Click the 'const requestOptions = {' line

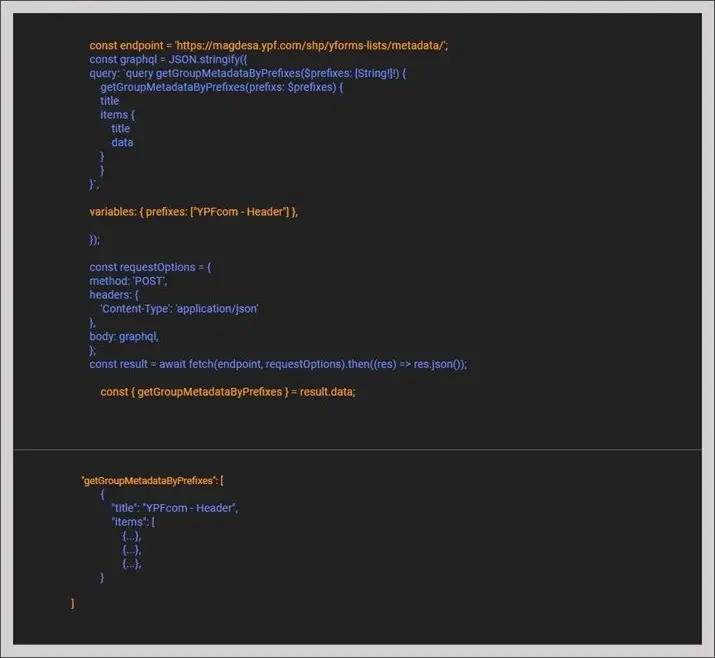point(150,267)
